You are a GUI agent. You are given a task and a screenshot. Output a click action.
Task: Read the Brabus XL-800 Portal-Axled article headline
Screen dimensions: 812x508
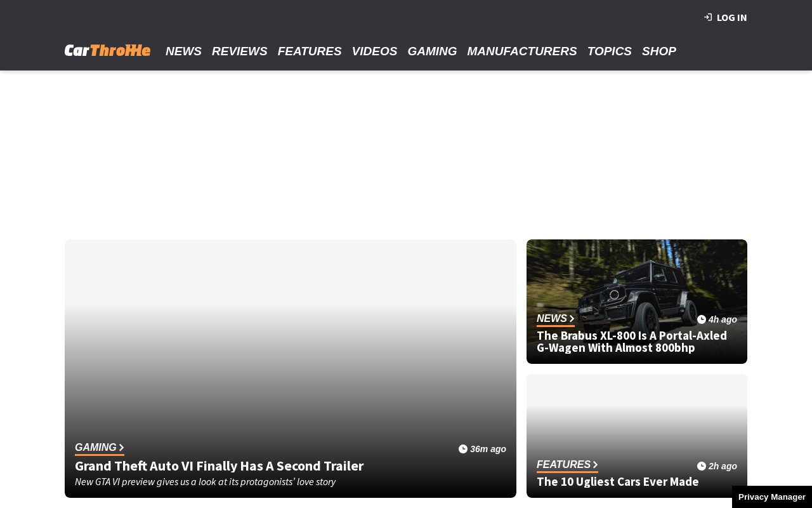[x=632, y=342]
